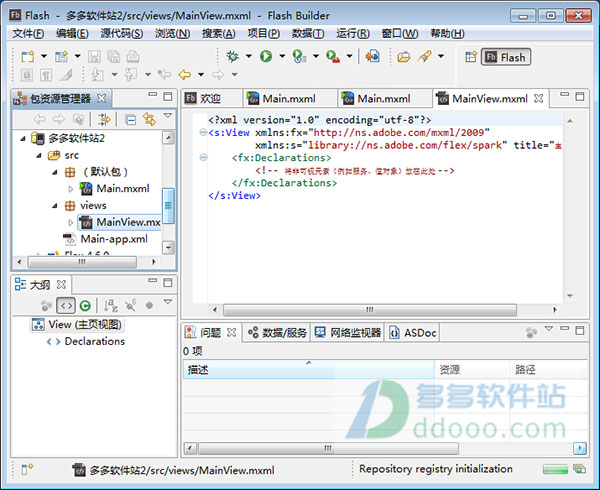Screen dimensions: 600x490
Task: Click the Print icon in toolbar
Action: (x=133, y=57)
